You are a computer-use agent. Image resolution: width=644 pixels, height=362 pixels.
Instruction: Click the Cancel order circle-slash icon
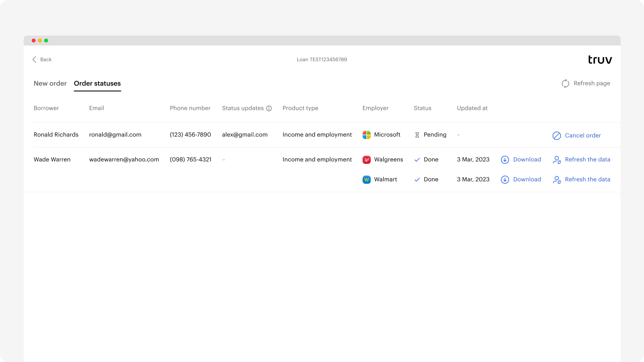[556, 136]
